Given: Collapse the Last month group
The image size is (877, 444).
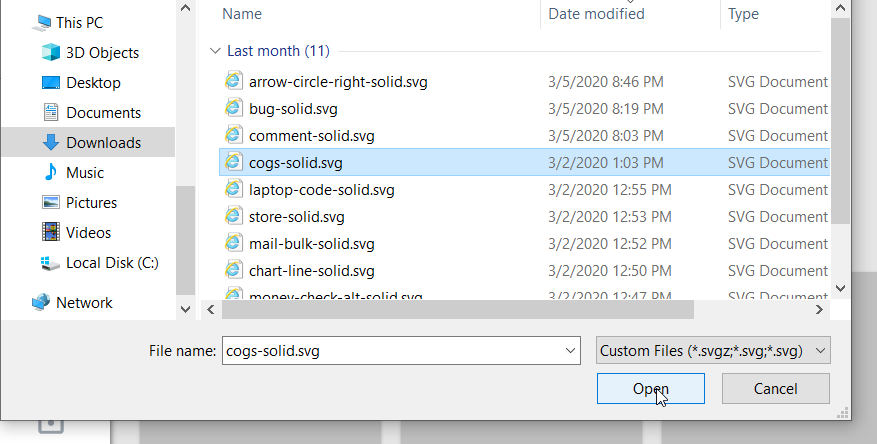Looking at the screenshot, I should pyautogui.click(x=215, y=51).
